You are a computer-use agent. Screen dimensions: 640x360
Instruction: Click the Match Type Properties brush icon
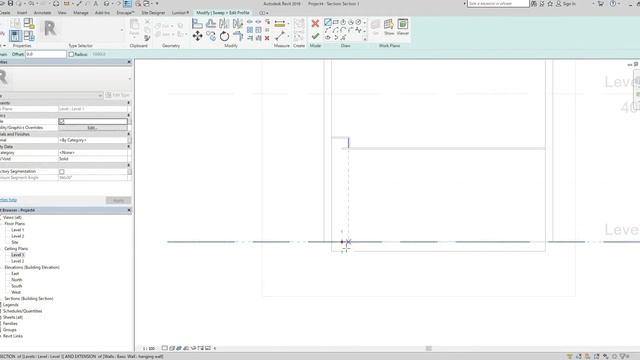tap(147, 38)
